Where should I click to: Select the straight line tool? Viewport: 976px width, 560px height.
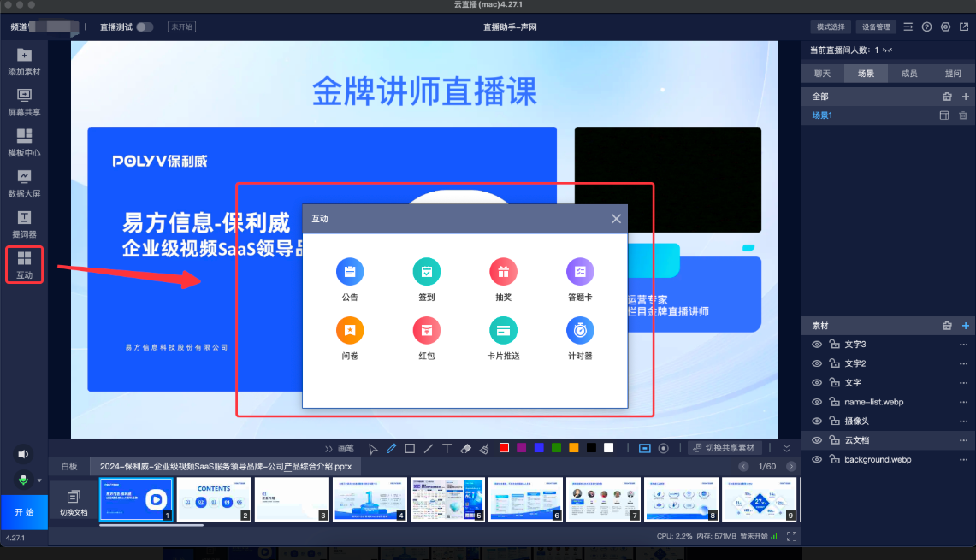(429, 449)
